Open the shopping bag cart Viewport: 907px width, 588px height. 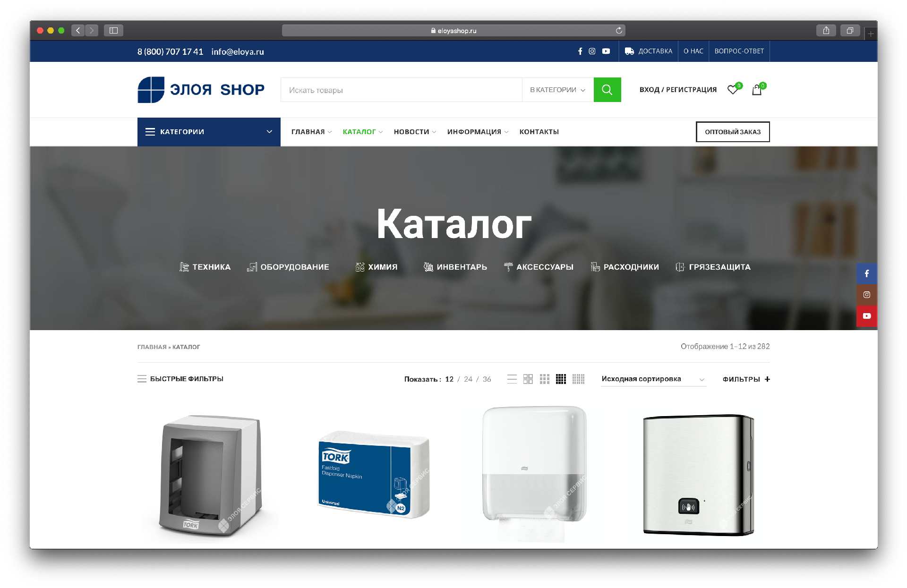tap(757, 90)
